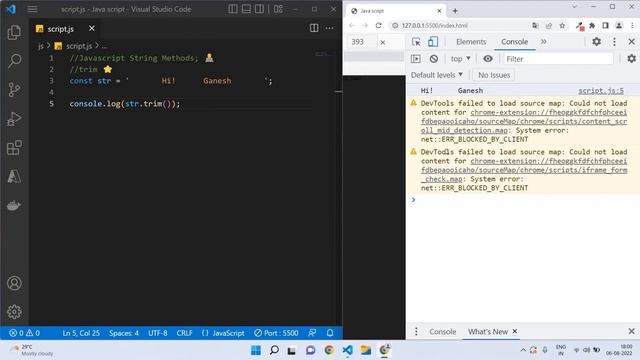The image size is (640, 360).
Task: Open the Source Control view
Action: [14, 90]
